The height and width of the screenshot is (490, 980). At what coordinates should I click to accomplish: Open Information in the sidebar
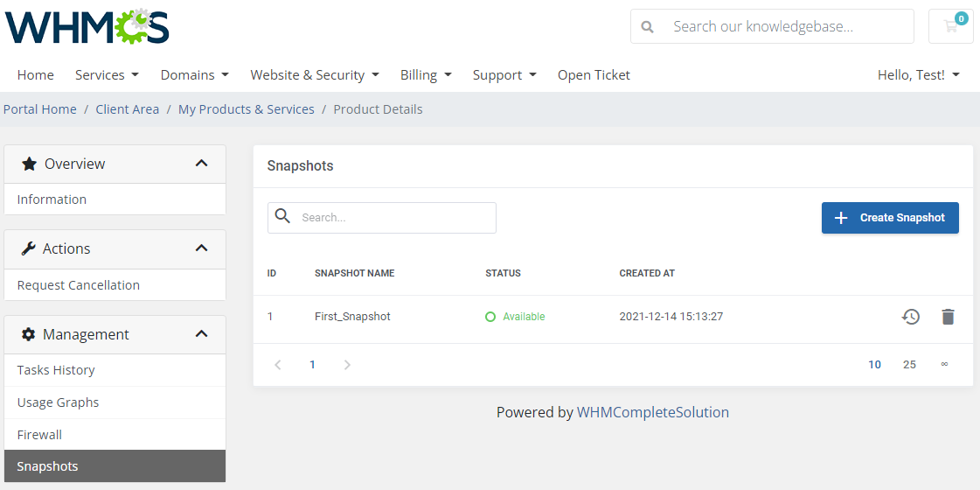tap(115, 199)
